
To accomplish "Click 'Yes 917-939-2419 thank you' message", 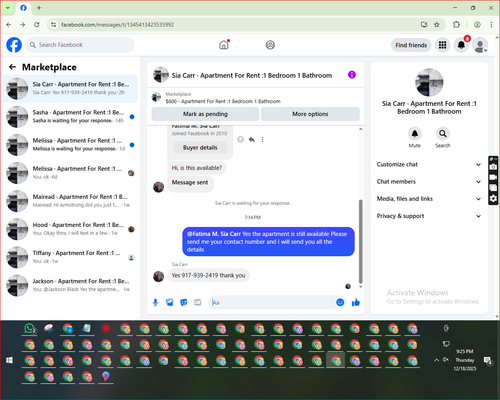I will pos(208,275).
